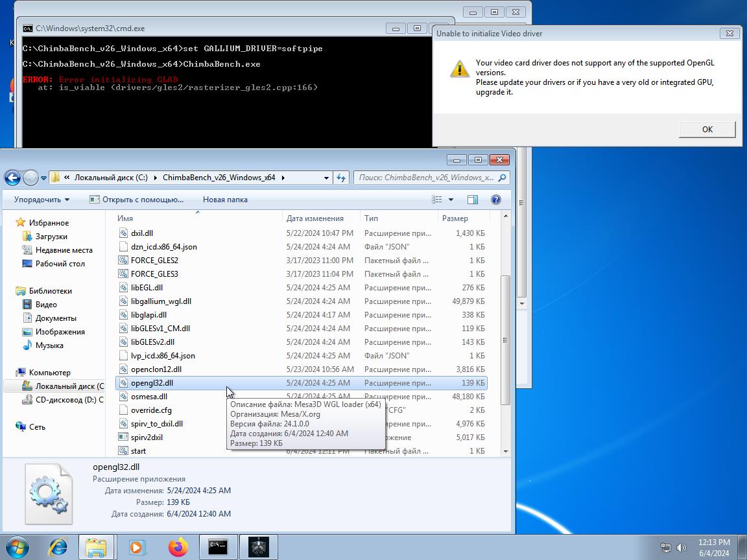Image resolution: width=747 pixels, height=560 pixels.
Task: Select the FORCE_GLES3 batch file icon
Action: 123,274
